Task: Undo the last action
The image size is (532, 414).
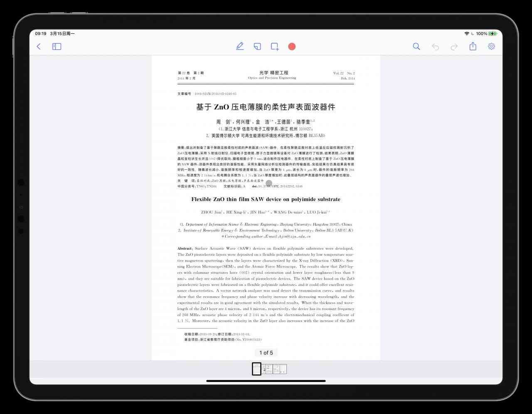Action: (x=435, y=47)
